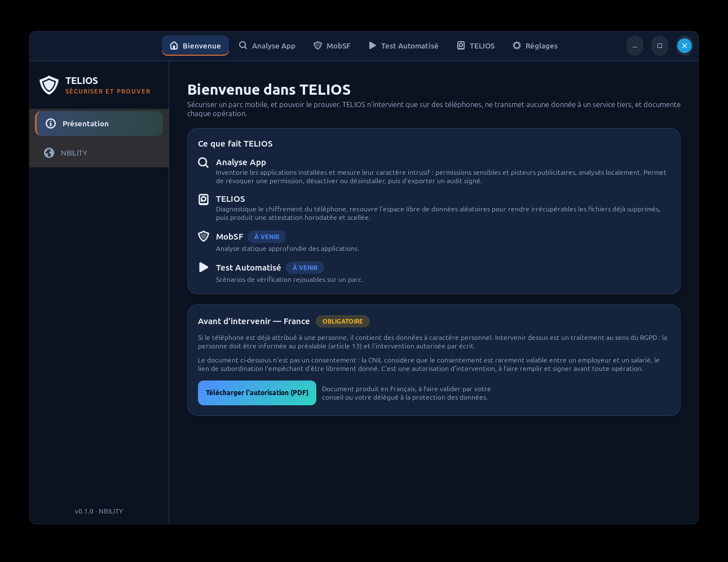Click the globe icon beside NBILITY
Image resolution: width=728 pixels, height=562 pixels.
point(49,153)
